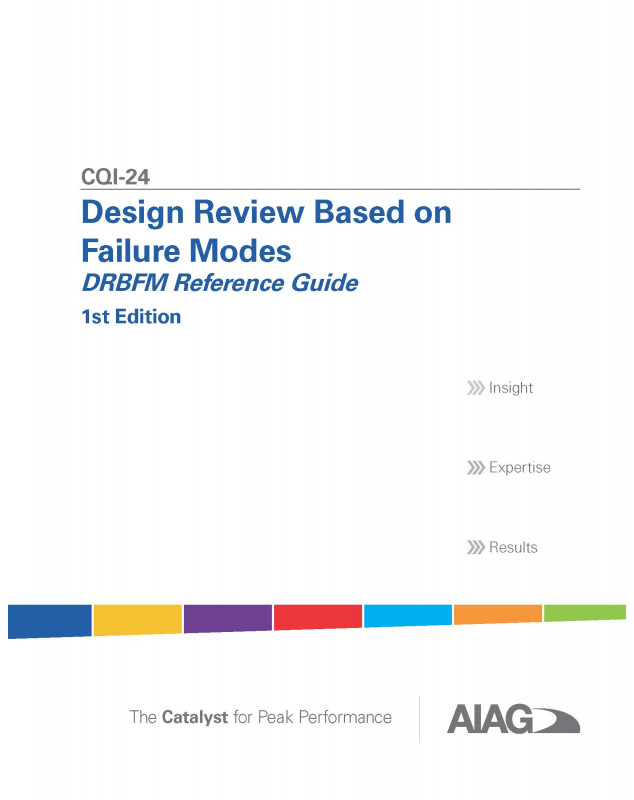Click the green color block
The width and height of the screenshot is (634, 800).
click(585, 613)
